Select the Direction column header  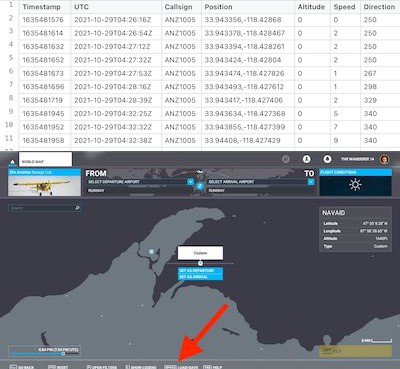380,7
